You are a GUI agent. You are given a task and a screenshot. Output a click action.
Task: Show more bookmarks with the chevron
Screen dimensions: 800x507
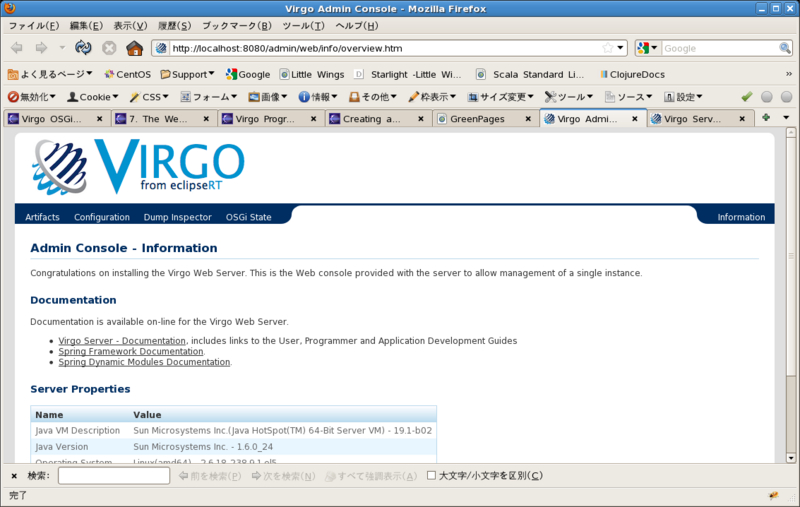pyautogui.click(x=789, y=74)
